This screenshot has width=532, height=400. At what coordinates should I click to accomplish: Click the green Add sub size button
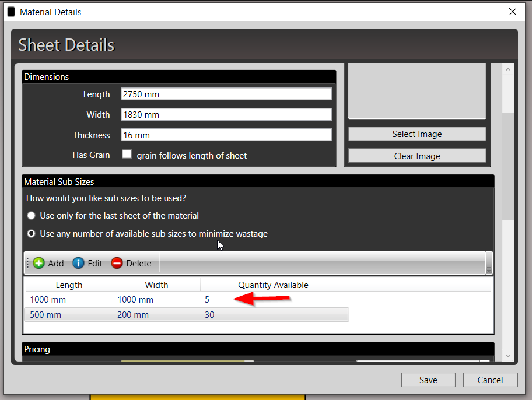(x=48, y=264)
